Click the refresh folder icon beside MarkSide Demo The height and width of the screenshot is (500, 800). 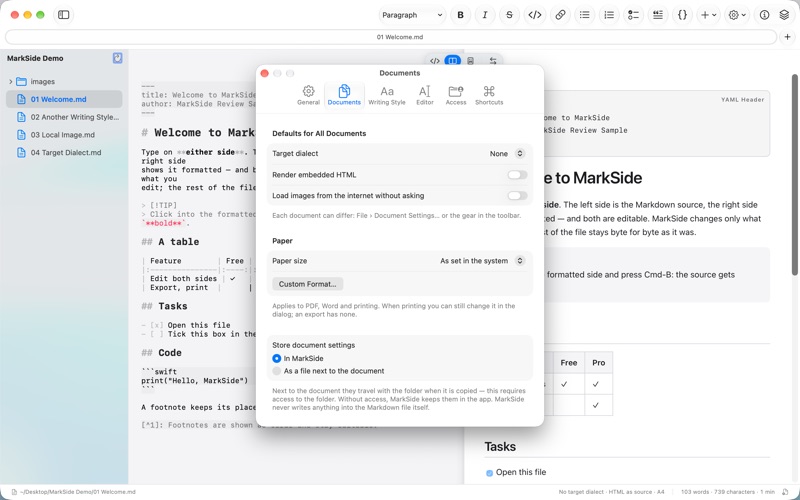click(117, 58)
